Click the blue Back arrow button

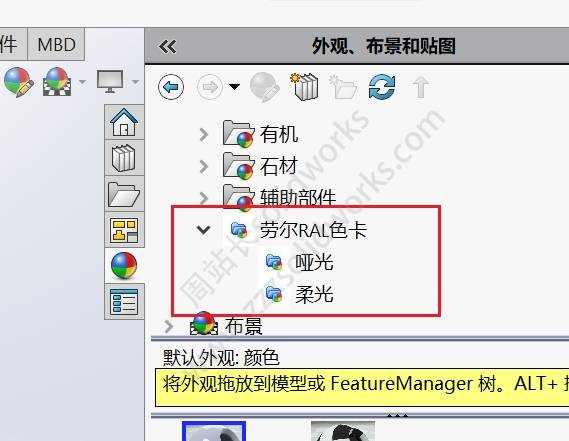pyautogui.click(x=171, y=87)
